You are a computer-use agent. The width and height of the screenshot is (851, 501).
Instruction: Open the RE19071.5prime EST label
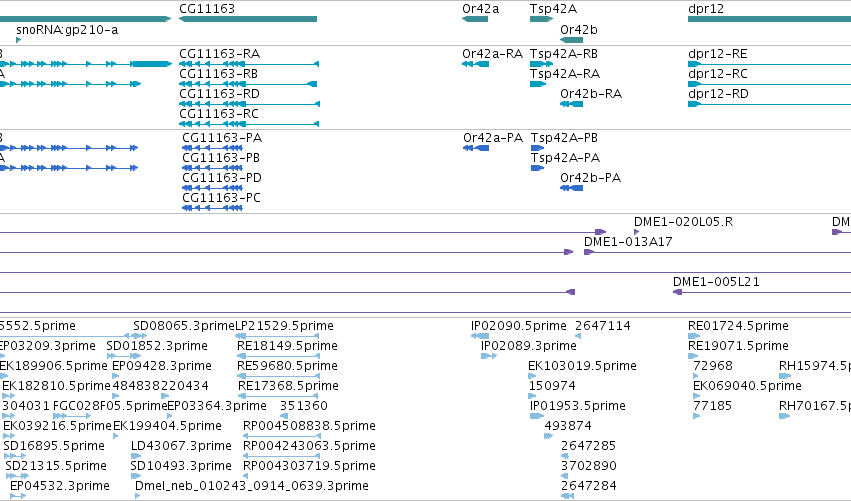point(738,346)
